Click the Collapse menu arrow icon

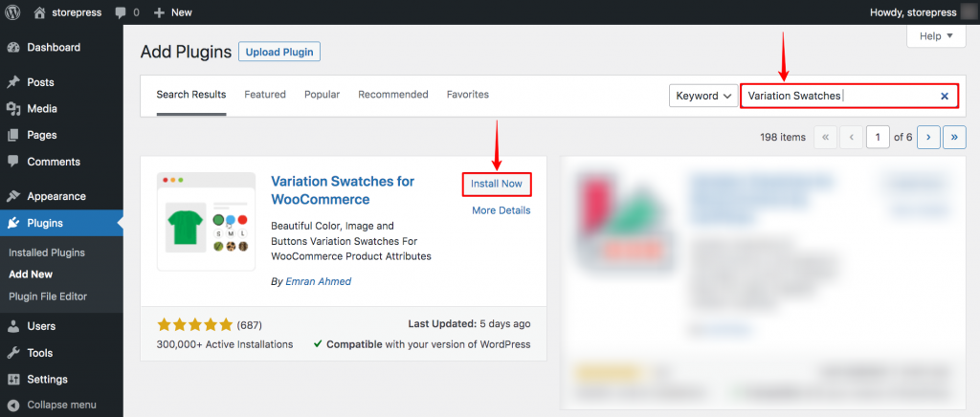click(x=13, y=405)
